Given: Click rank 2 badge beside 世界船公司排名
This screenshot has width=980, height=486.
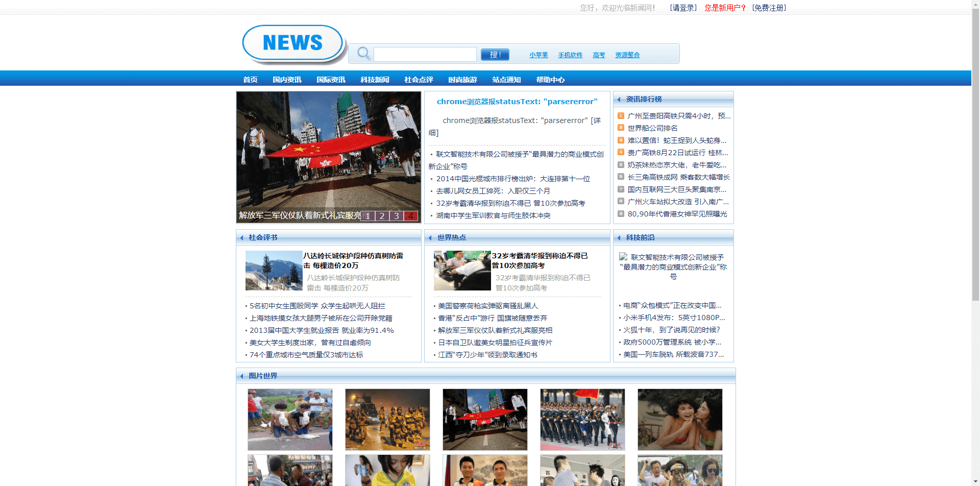Looking at the screenshot, I should (x=621, y=128).
